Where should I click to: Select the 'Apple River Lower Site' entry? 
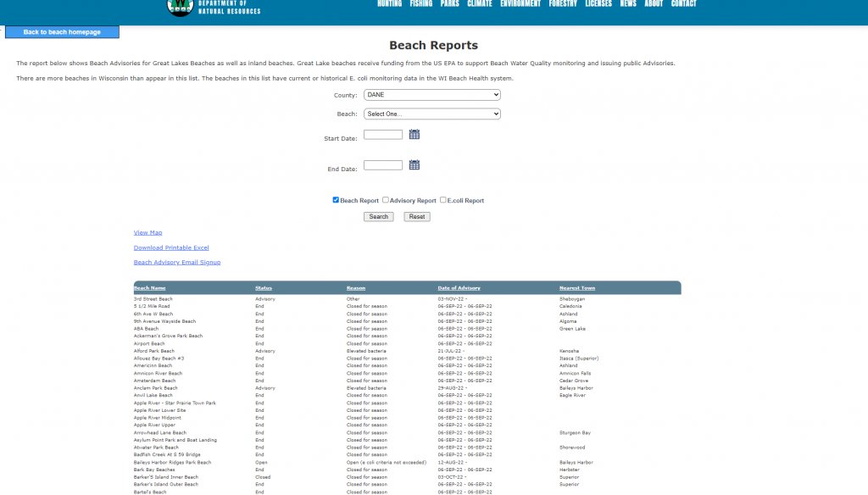point(159,410)
